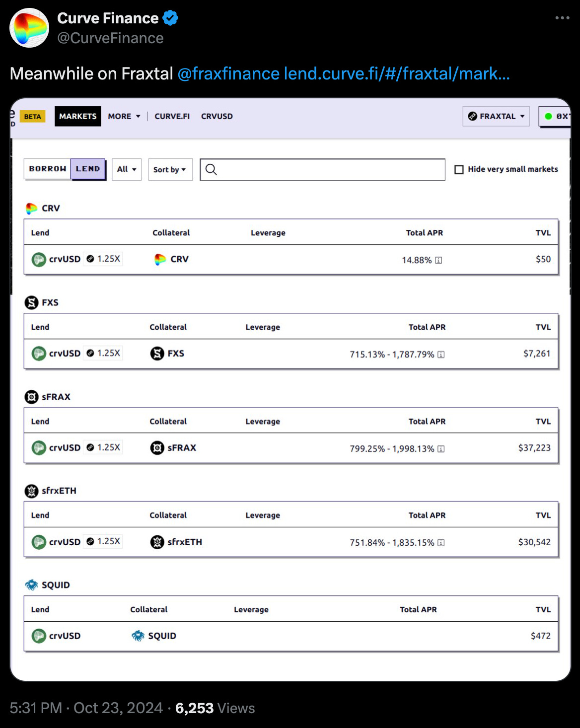The height and width of the screenshot is (728, 580).
Task: Open the FRAXTAL network selector
Action: tap(496, 116)
